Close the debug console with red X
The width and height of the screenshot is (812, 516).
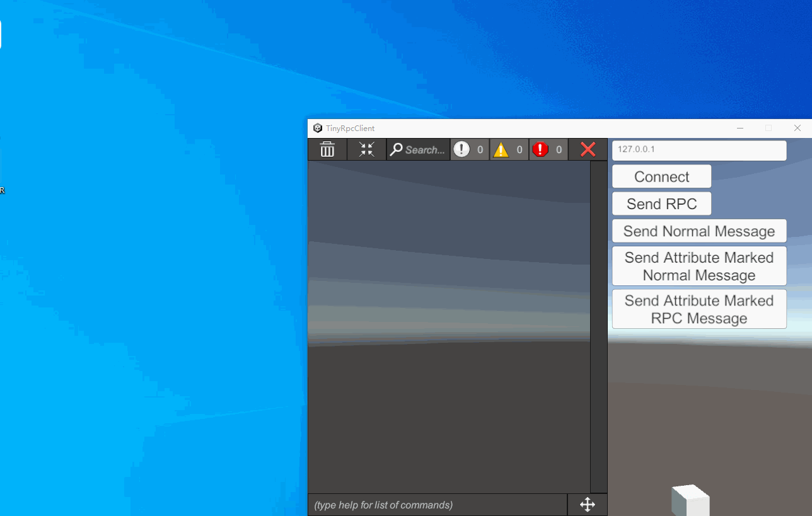click(x=588, y=149)
